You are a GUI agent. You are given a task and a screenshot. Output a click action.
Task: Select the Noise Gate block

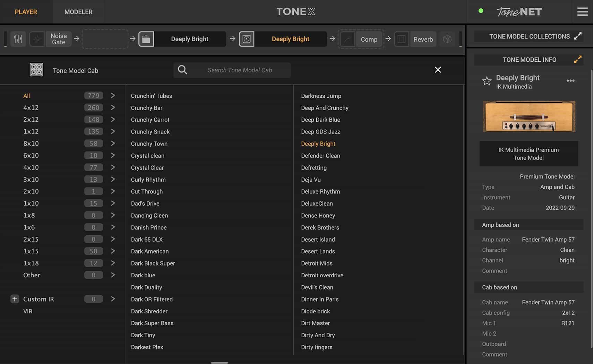tap(58, 39)
